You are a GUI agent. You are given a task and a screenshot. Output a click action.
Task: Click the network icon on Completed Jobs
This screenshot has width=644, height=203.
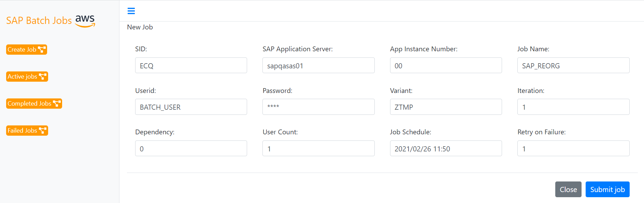click(x=57, y=104)
